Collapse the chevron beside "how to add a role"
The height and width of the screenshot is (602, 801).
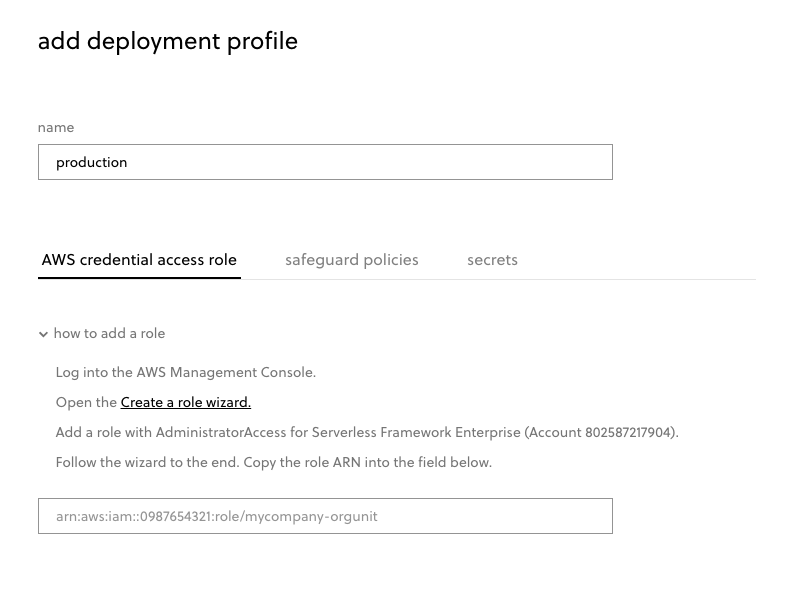43,334
